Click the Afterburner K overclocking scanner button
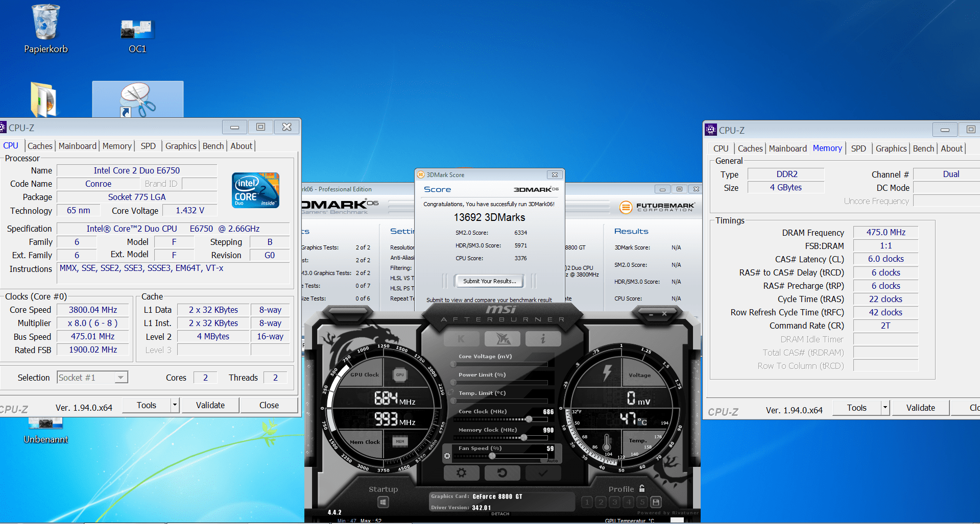Image resolution: width=980 pixels, height=524 pixels. (x=462, y=339)
